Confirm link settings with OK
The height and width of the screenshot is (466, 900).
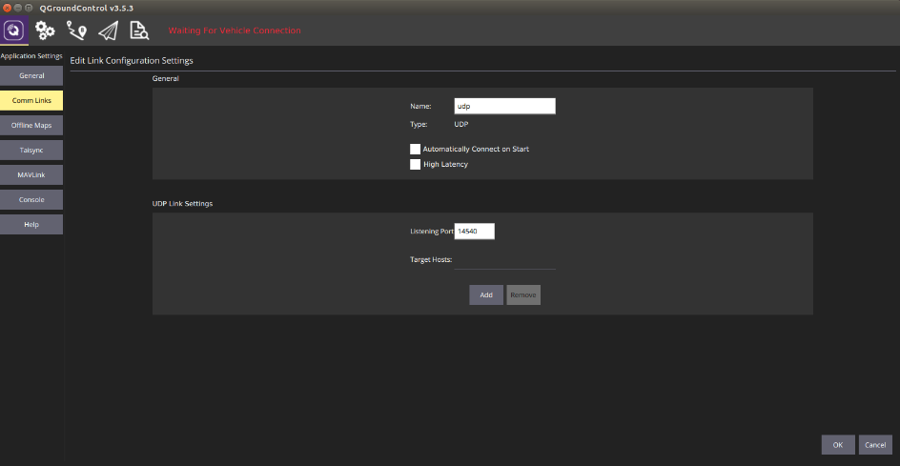[838, 445]
